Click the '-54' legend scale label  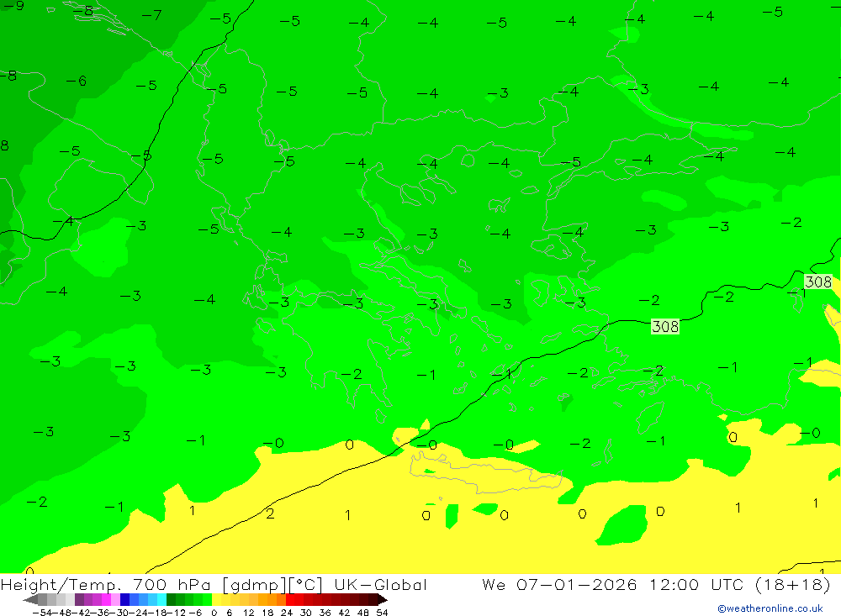[x=42, y=613]
